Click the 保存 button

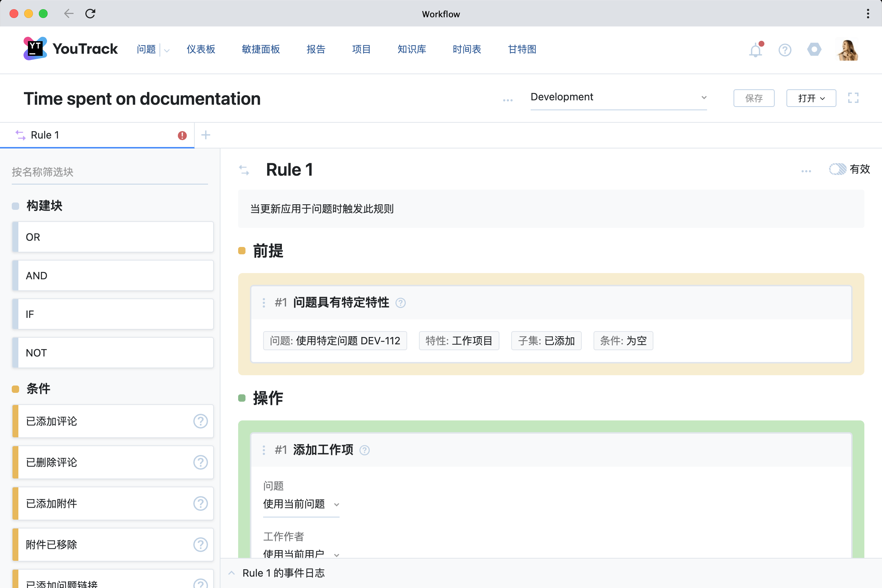point(754,98)
